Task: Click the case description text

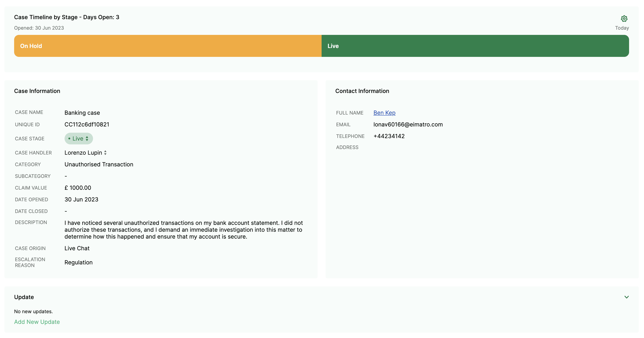Action: [x=184, y=230]
